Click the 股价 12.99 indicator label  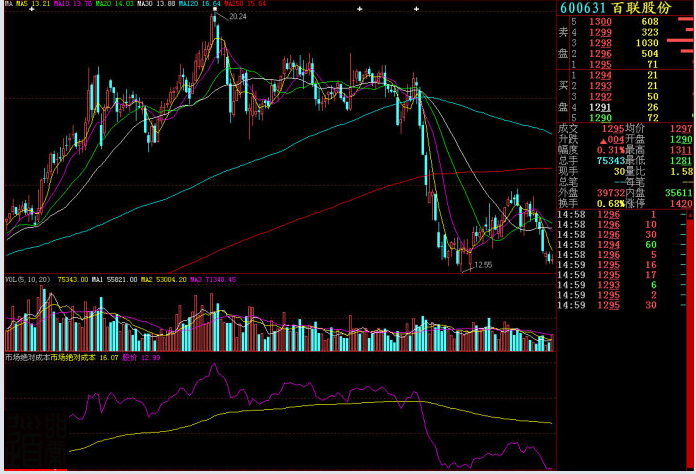[141, 357]
